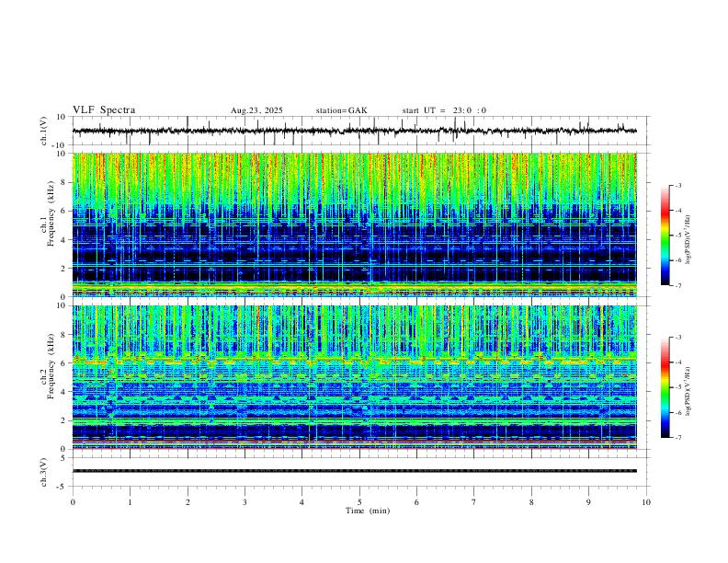The width and height of the screenshot is (728, 563).
Task: Click the '6' kHz tick on ch.2 spectrogram
Action: pyautogui.click(x=63, y=363)
